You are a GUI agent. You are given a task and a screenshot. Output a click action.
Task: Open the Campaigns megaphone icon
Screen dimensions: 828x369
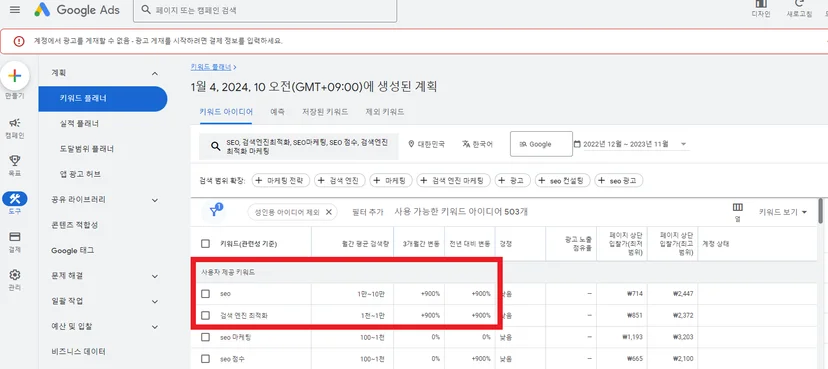click(15, 123)
